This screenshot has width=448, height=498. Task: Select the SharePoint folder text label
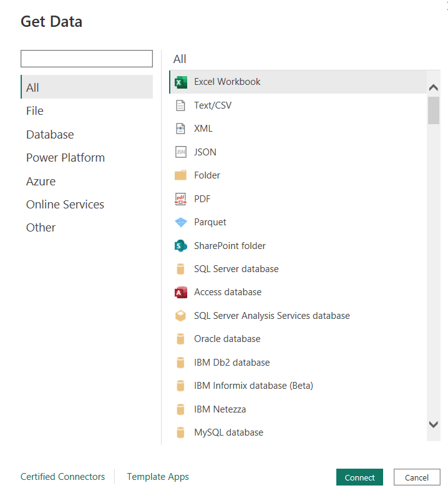[x=230, y=246]
